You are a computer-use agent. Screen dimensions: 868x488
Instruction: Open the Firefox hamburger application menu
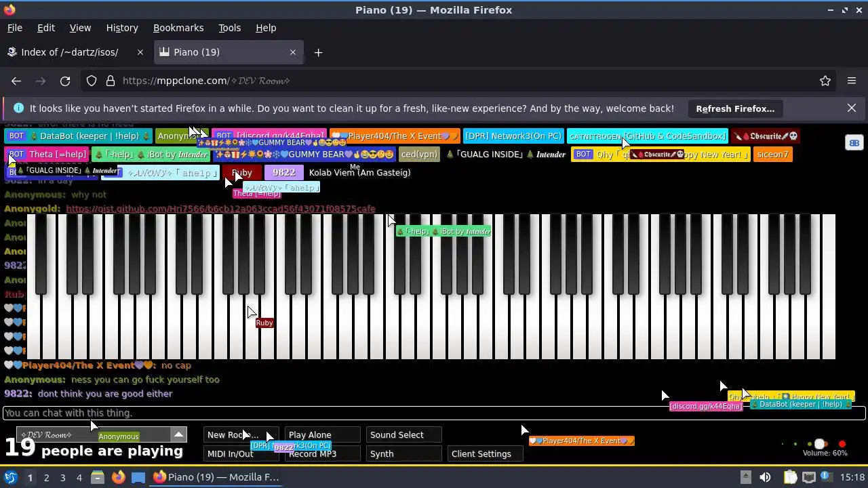coord(852,81)
